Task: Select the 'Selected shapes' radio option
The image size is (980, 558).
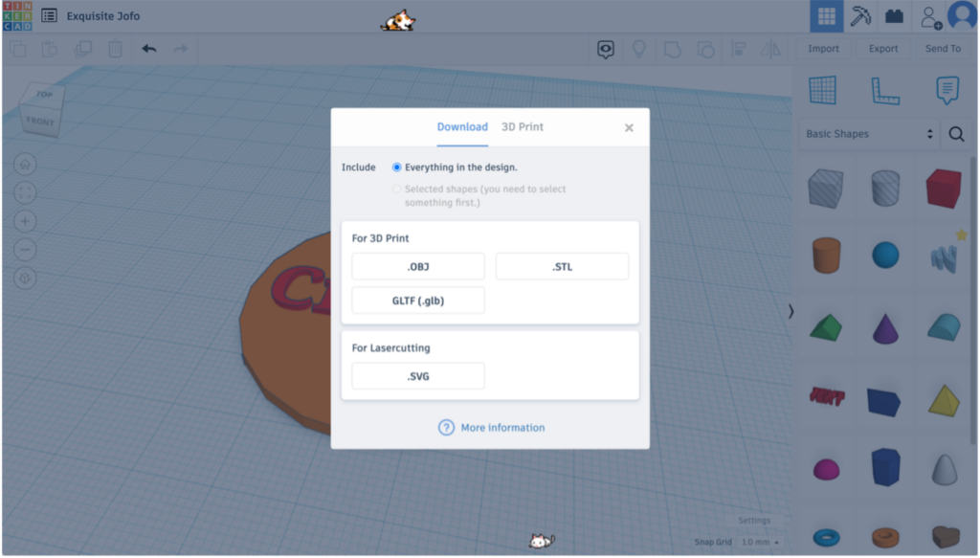Action: pos(397,189)
